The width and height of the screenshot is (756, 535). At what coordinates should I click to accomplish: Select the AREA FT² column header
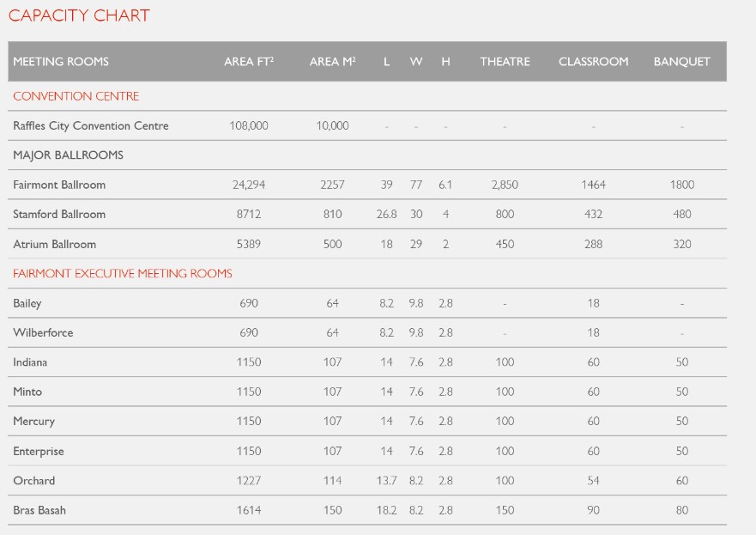tap(249, 62)
